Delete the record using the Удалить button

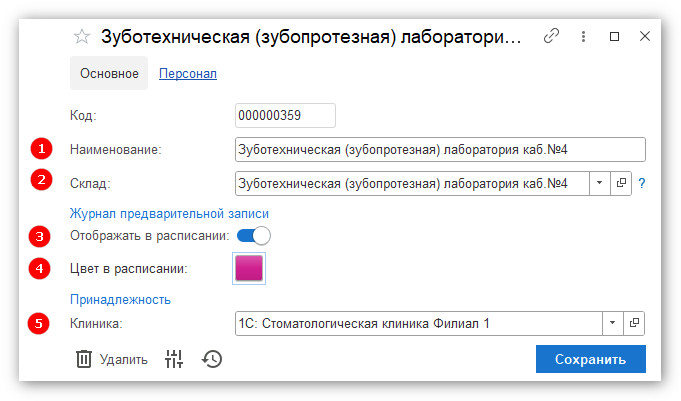click(112, 359)
